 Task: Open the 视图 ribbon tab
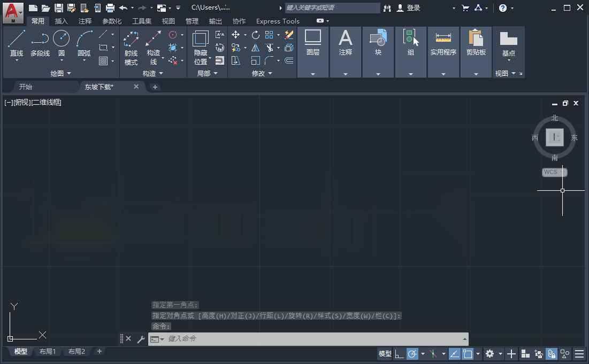tap(169, 21)
